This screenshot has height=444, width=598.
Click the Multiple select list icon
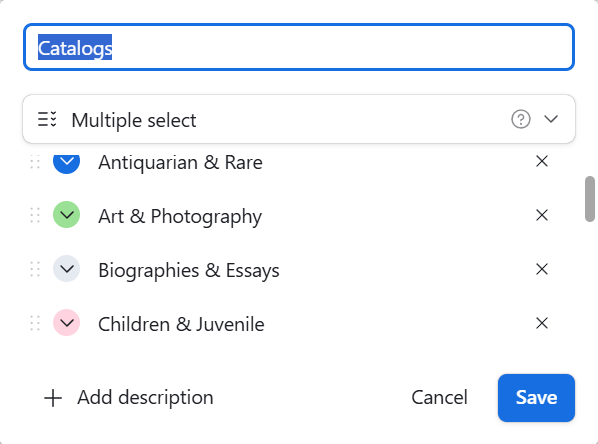(x=47, y=119)
